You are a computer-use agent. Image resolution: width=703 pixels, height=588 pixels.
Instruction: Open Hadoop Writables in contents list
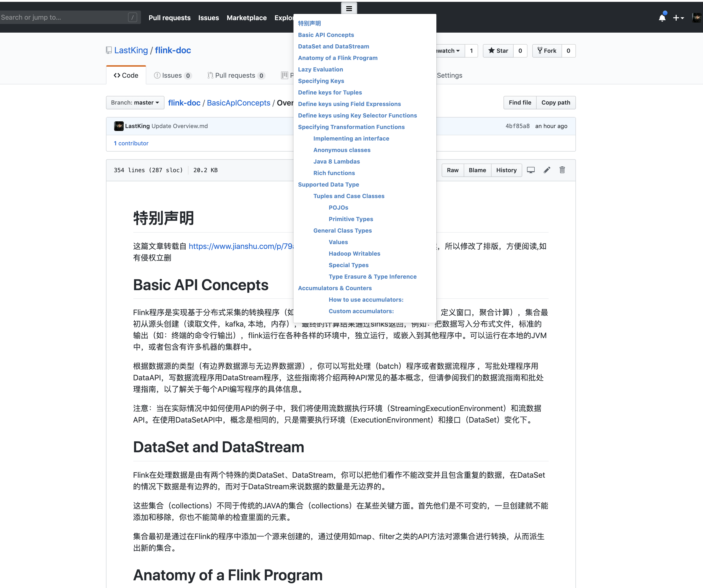tap(354, 253)
